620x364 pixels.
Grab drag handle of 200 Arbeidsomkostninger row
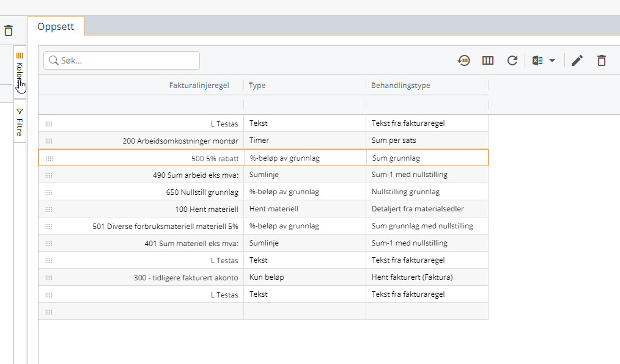(x=49, y=141)
